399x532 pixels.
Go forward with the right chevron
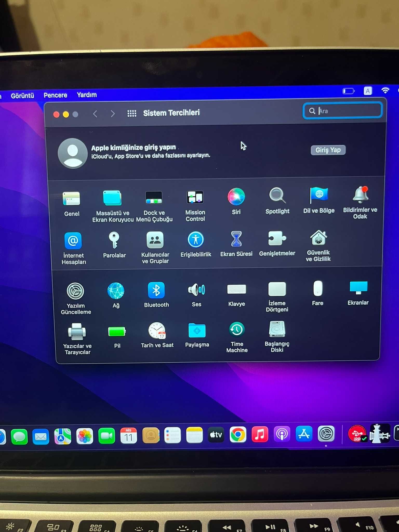tap(112, 114)
